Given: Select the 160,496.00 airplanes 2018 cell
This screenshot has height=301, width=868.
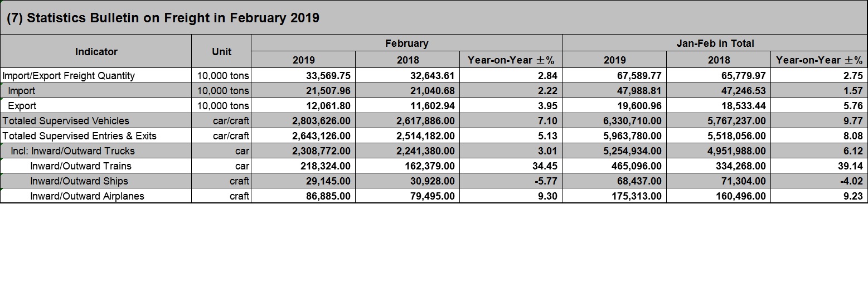Looking at the screenshot, I should tap(719, 196).
